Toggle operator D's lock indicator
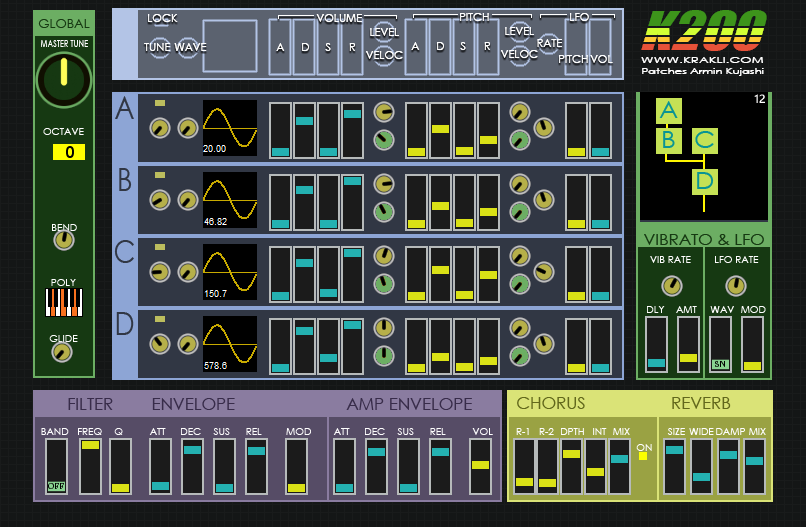Image resolution: width=806 pixels, height=527 pixels. click(160, 319)
